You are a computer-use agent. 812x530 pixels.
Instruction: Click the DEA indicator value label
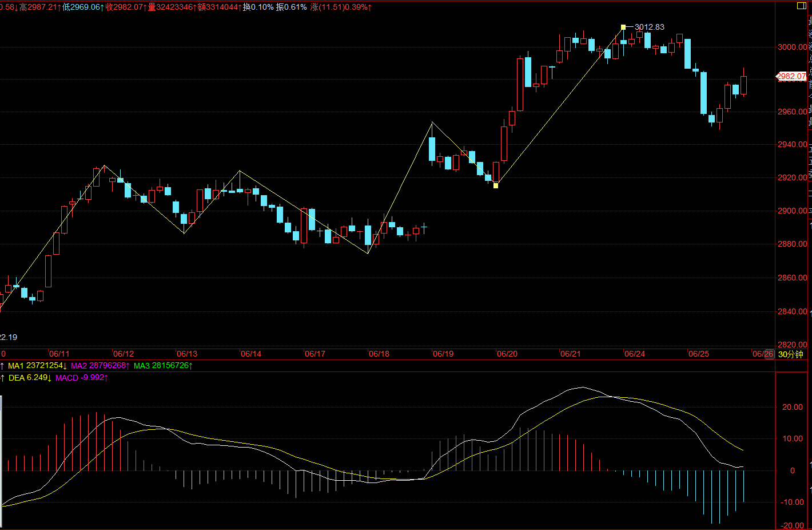[30, 378]
